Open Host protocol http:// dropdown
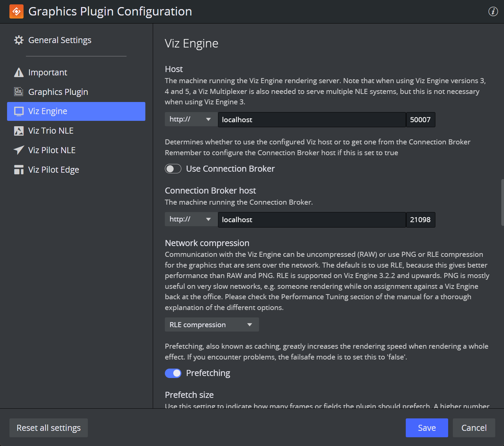 pyautogui.click(x=191, y=119)
